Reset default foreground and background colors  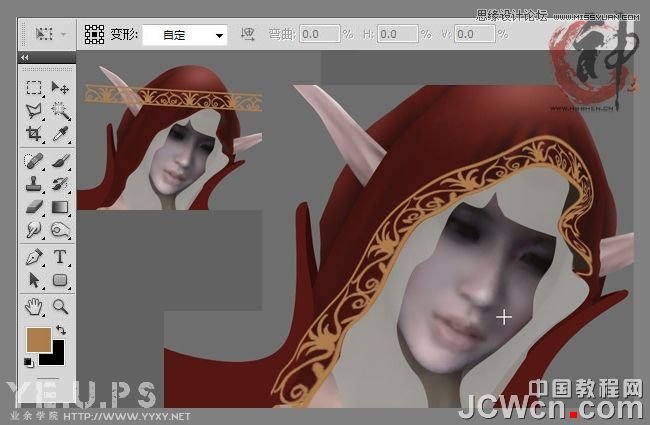click(x=28, y=362)
